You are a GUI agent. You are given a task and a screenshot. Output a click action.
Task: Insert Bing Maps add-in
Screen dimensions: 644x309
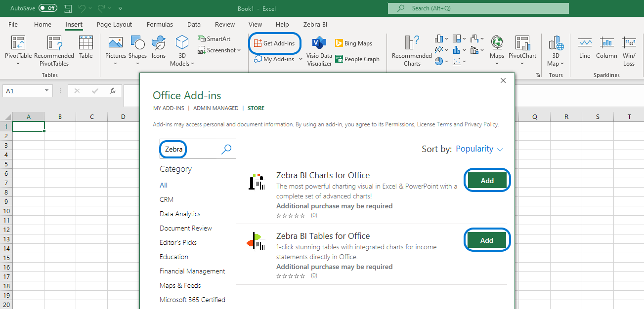(353, 43)
